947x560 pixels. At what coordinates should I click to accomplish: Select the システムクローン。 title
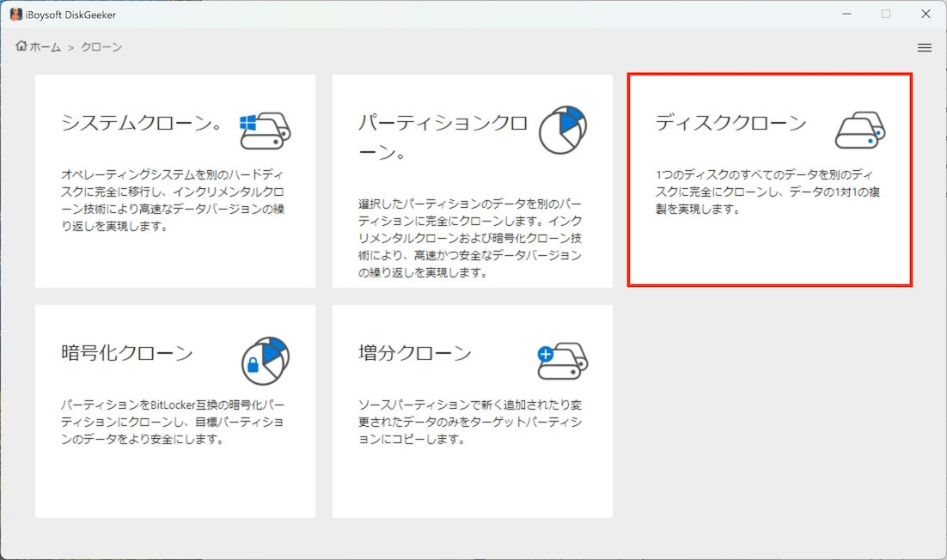[x=143, y=123]
